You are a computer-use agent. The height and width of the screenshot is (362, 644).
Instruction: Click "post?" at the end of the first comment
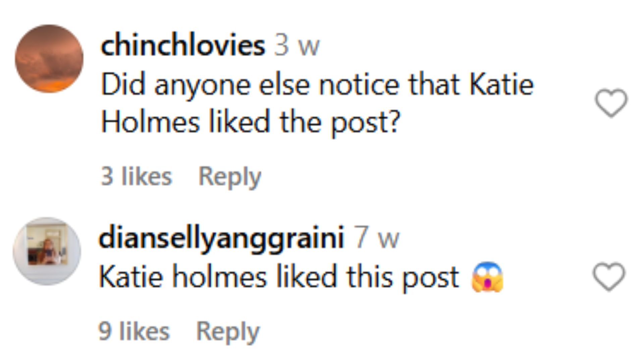point(366,123)
